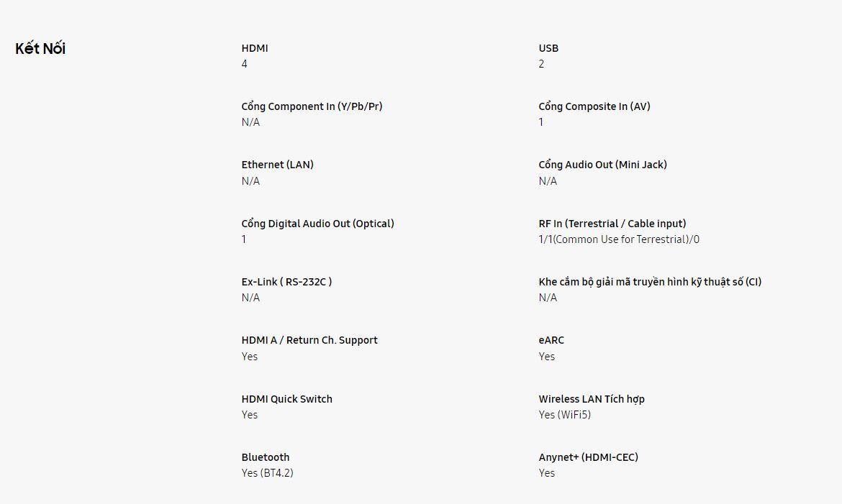Click the eARC spec label
Viewport: 842px width, 504px height.
[551, 340]
